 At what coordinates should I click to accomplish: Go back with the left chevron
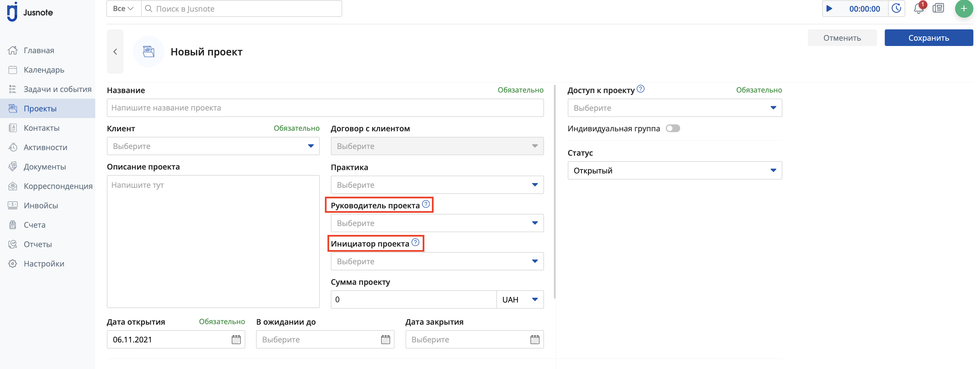point(115,52)
